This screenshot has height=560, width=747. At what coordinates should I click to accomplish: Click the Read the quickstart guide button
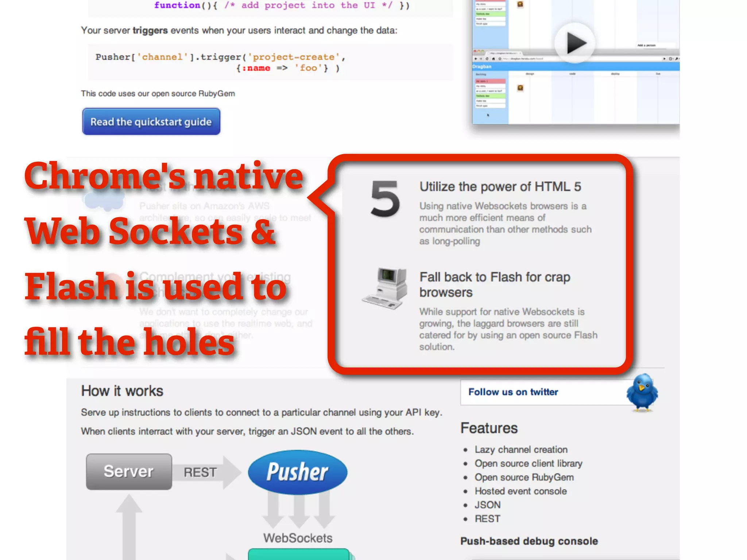click(x=151, y=121)
